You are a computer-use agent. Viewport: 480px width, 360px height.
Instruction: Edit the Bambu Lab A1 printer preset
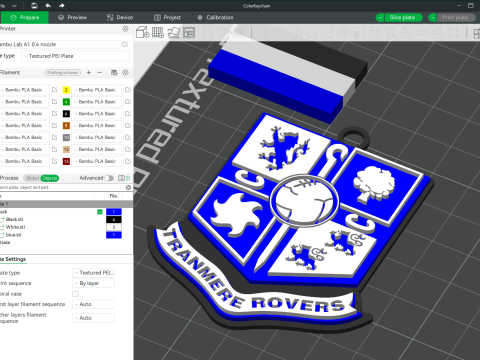[125, 44]
